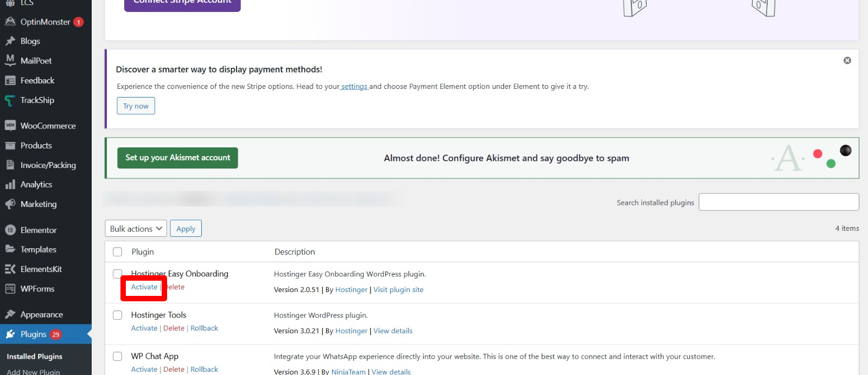Screen dimensions: 868x375
Task: Open TrackShip via its sidebar icon
Action: [10, 100]
